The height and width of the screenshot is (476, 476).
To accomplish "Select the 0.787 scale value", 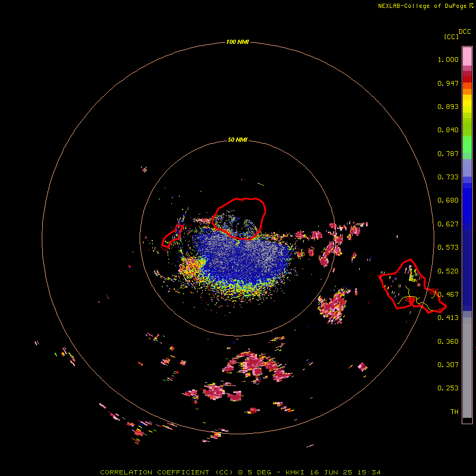I will pyautogui.click(x=448, y=153).
